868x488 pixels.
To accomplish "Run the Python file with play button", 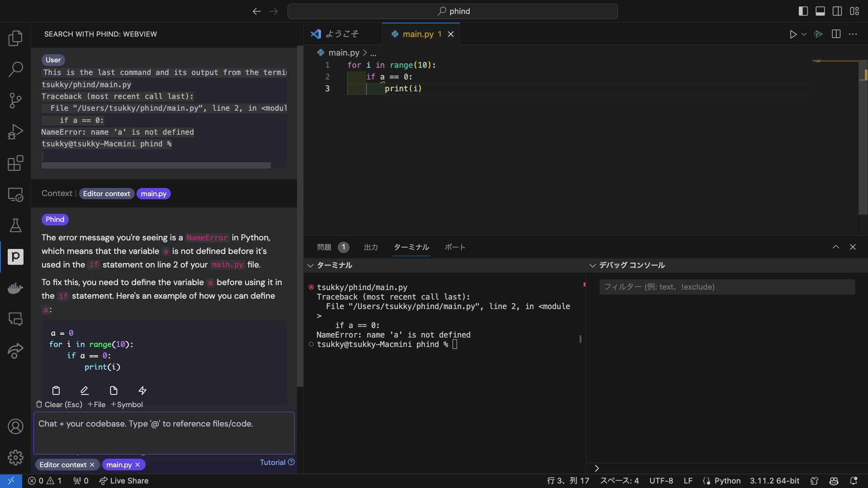I will pyautogui.click(x=793, y=34).
